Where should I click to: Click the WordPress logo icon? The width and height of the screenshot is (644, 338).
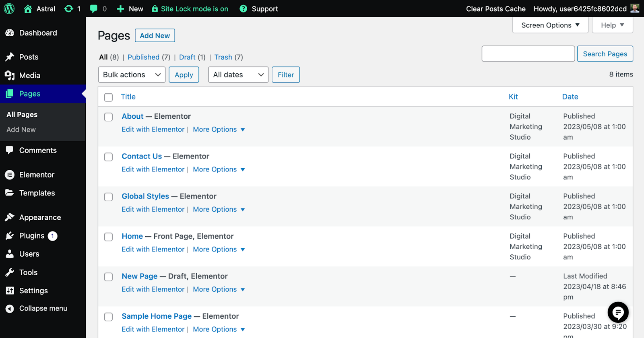tap(9, 8)
